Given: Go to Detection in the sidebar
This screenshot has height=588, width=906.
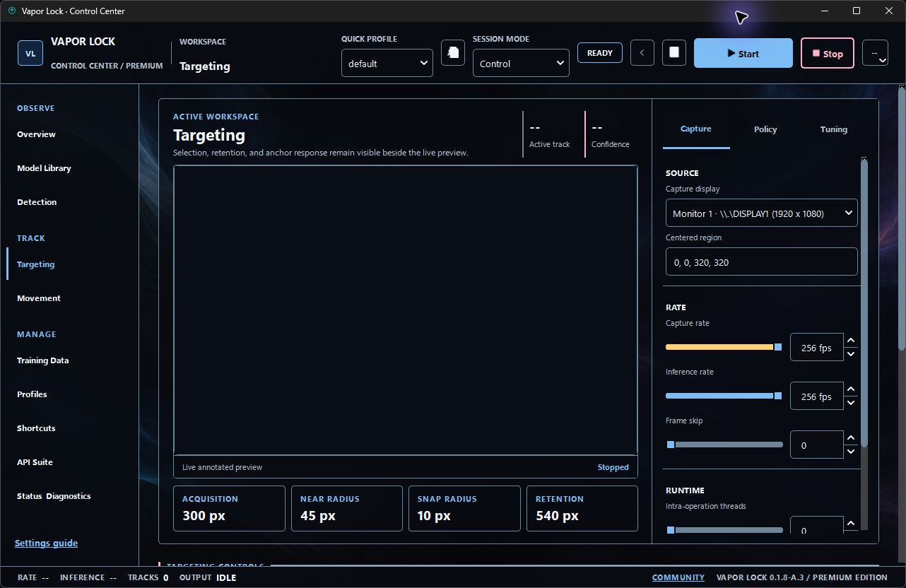Looking at the screenshot, I should [x=37, y=202].
